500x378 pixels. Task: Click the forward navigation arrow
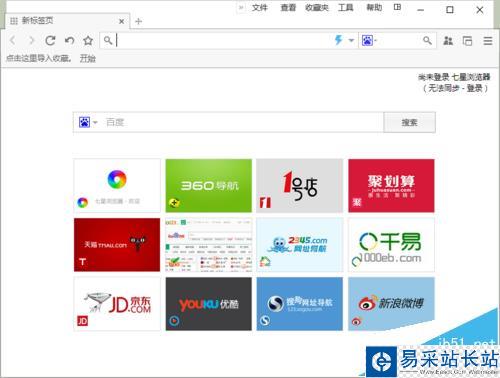31,41
